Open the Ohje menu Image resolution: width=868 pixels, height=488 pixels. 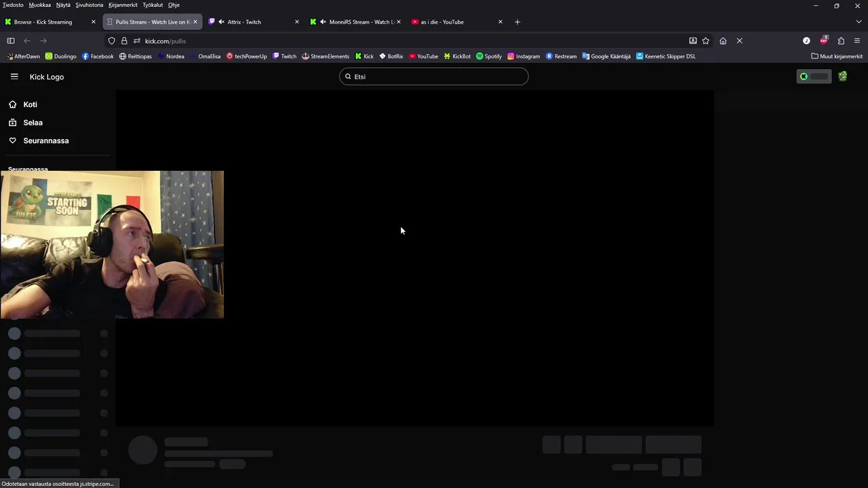point(174,5)
